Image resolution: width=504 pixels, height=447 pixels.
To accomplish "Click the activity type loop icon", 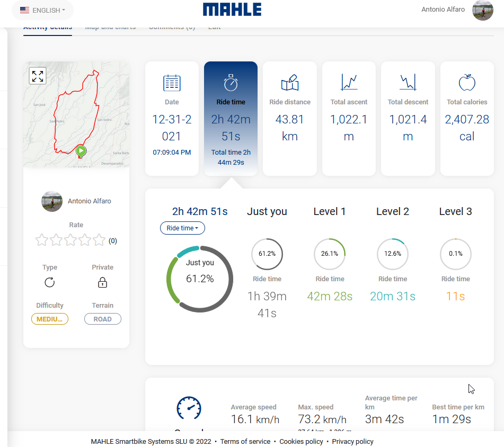I will 49,283.
